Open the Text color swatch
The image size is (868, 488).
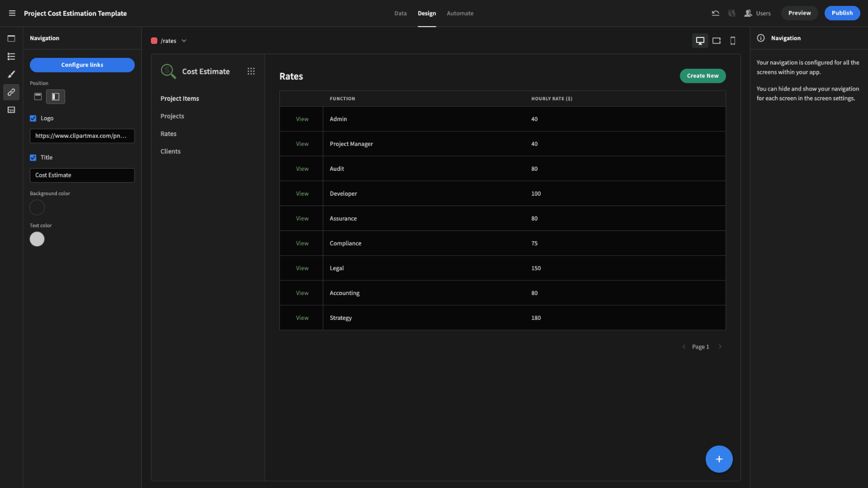(37, 239)
